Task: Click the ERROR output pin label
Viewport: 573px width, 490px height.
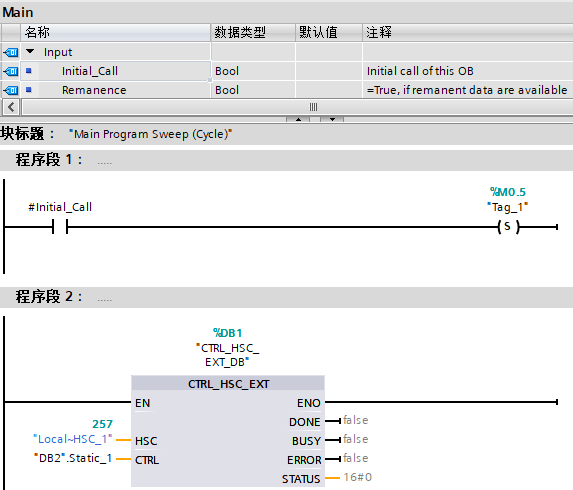Action: click(304, 460)
